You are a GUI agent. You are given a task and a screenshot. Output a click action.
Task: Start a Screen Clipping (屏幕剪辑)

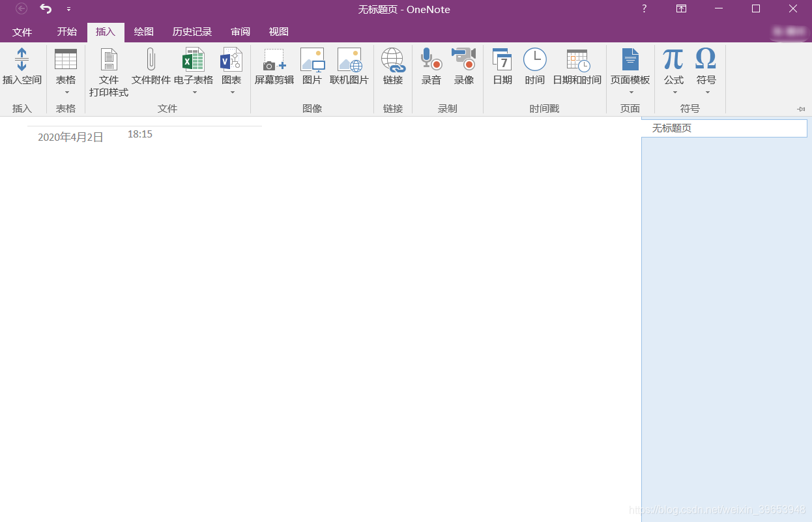click(274, 60)
